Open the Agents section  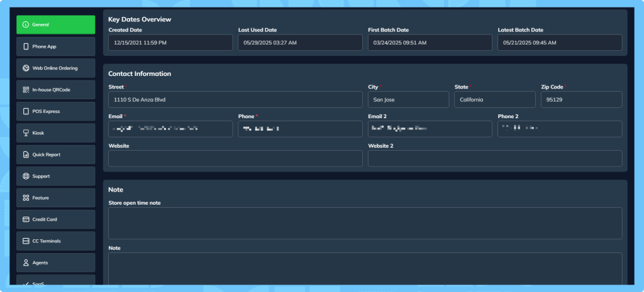pos(56,262)
